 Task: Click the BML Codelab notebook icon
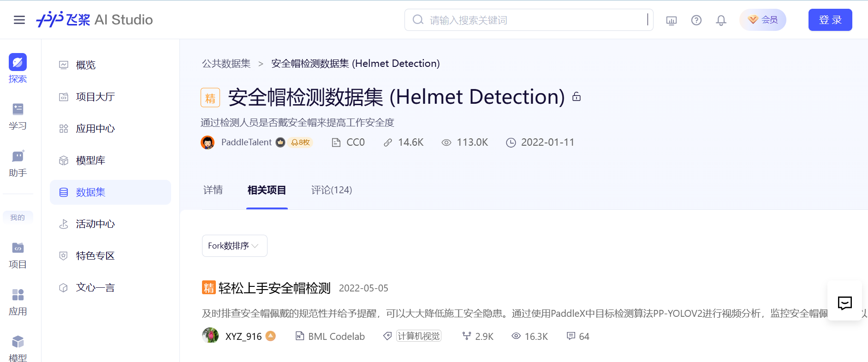(300, 336)
